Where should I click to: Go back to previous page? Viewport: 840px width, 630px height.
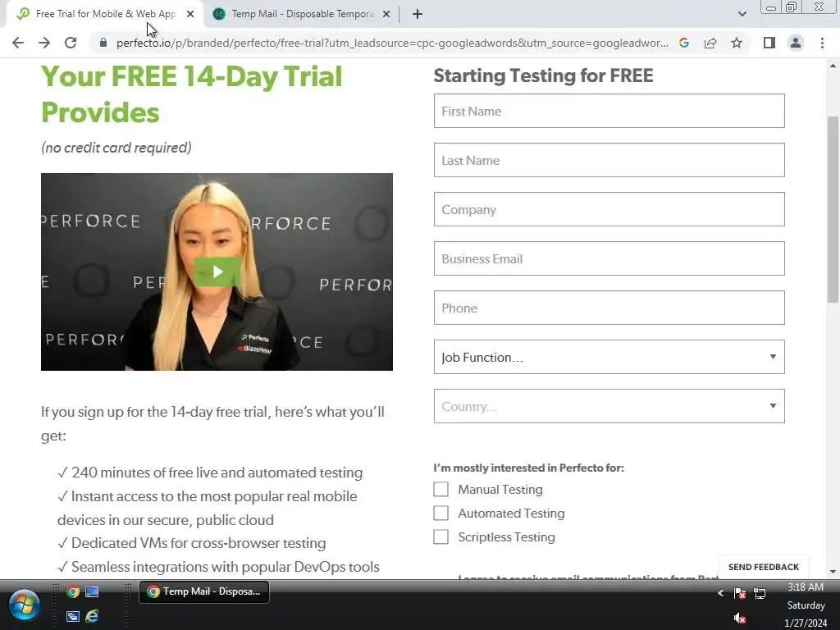[x=18, y=43]
